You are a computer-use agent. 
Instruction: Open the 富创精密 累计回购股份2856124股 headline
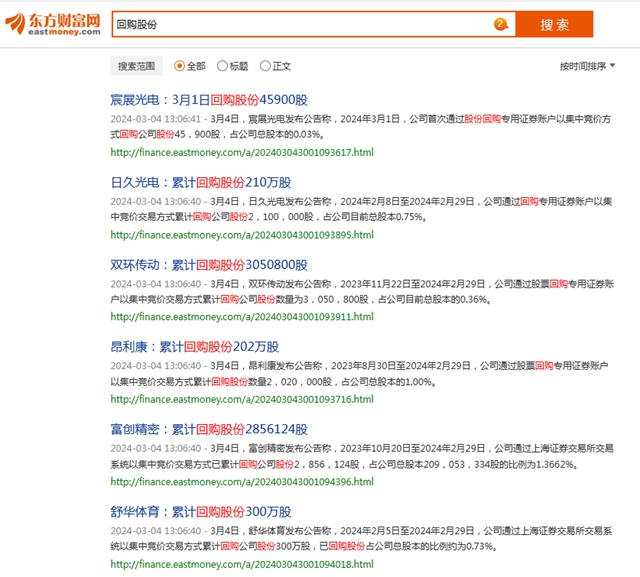[x=209, y=429]
